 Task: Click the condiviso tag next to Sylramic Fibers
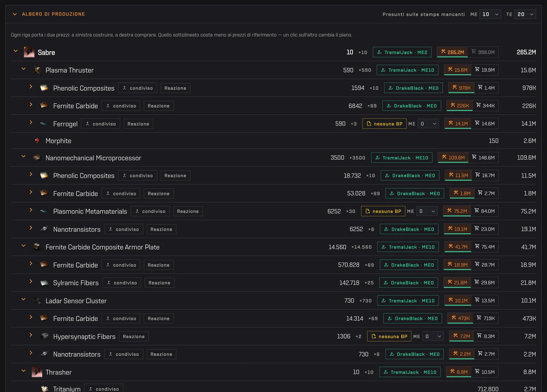point(122,283)
